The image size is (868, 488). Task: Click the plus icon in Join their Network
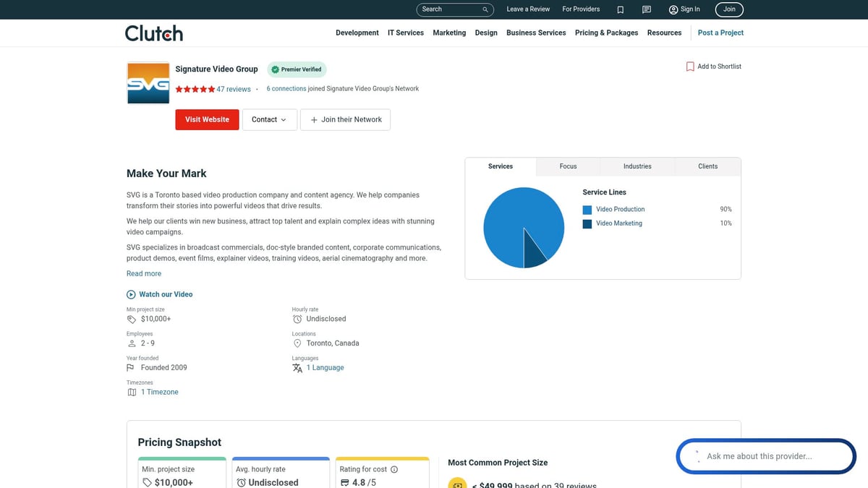click(x=314, y=120)
